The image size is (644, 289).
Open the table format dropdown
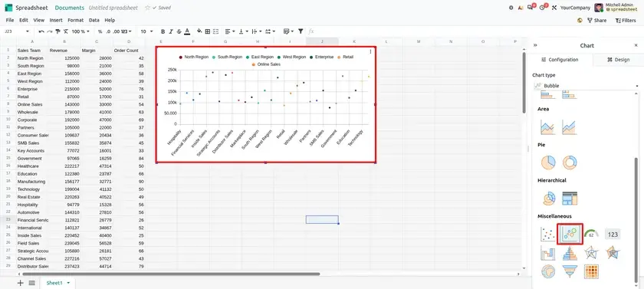click(x=288, y=31)
